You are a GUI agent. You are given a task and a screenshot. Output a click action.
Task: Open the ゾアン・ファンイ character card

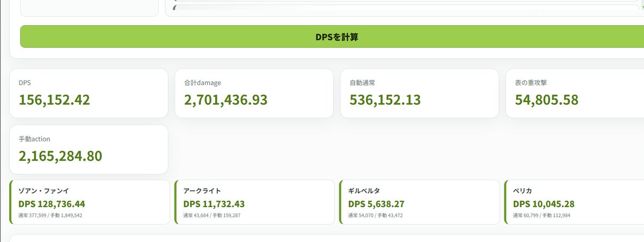(89, 202)
